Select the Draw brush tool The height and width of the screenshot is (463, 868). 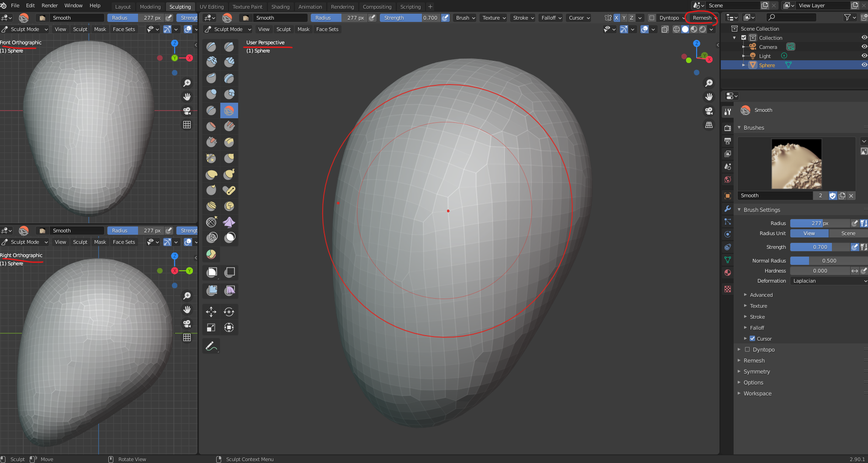[211, 47]
